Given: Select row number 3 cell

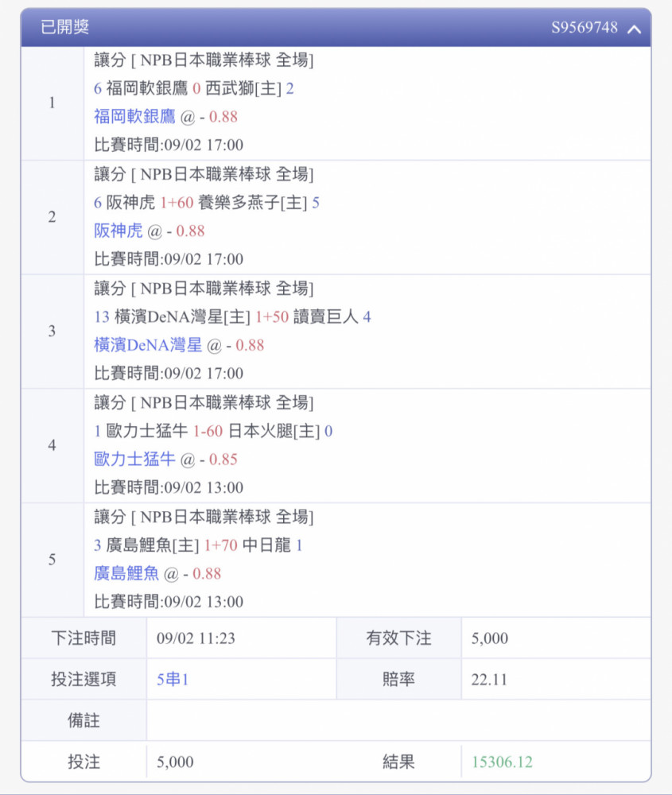Looking at the screenshot, I should coord(52,332).
